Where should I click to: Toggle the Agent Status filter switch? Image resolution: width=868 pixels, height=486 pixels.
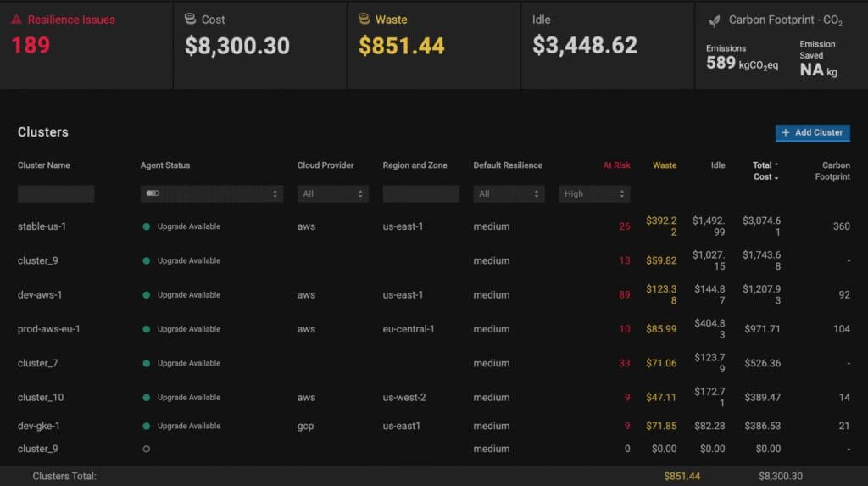tap(153, 193)
